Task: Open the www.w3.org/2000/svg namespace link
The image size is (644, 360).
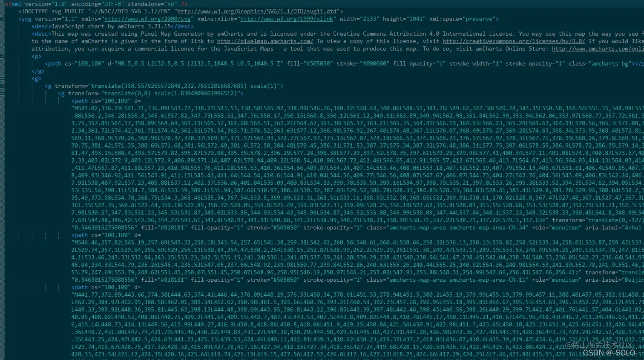Action: point(147,19)
